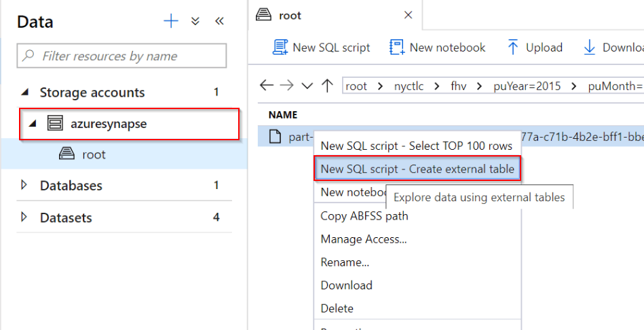Viewport: 644px width, 330px height.
Task: Click the New SQL script icon
Action: click(x=280, y=47)
